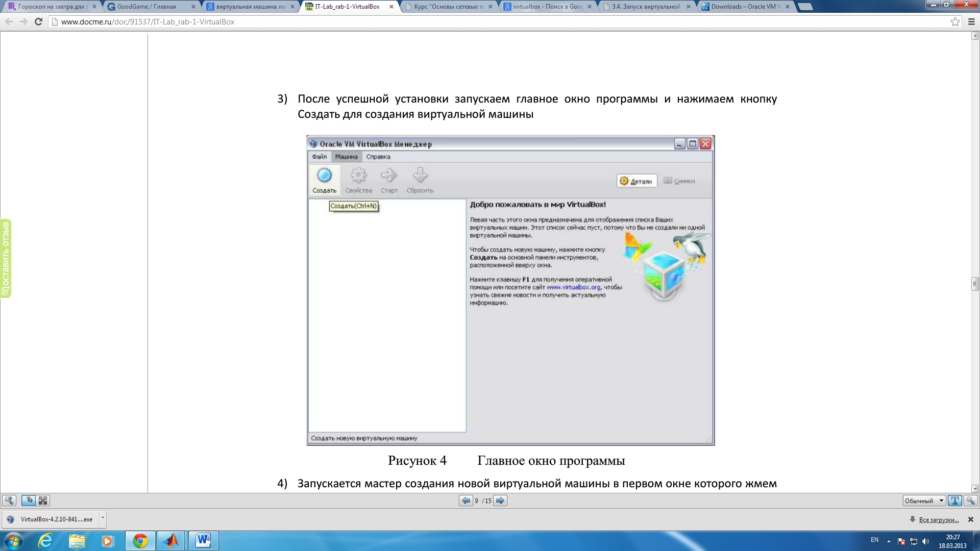980x551 pixels.
Task: Click the address bar URL field
Action: coord(500,21)
